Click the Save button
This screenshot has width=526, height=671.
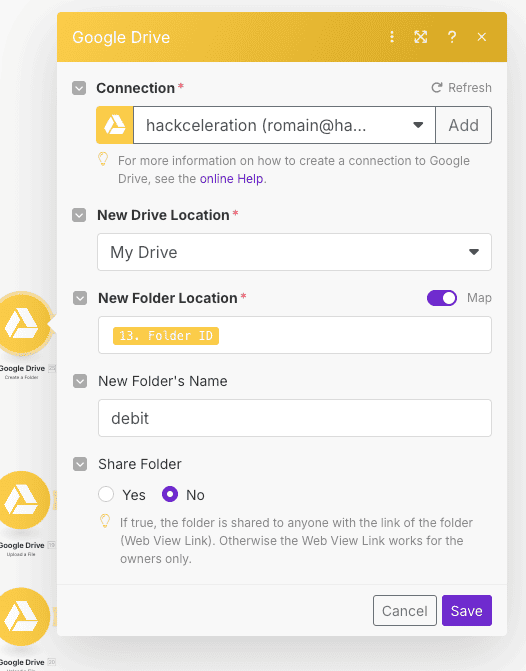467,610
